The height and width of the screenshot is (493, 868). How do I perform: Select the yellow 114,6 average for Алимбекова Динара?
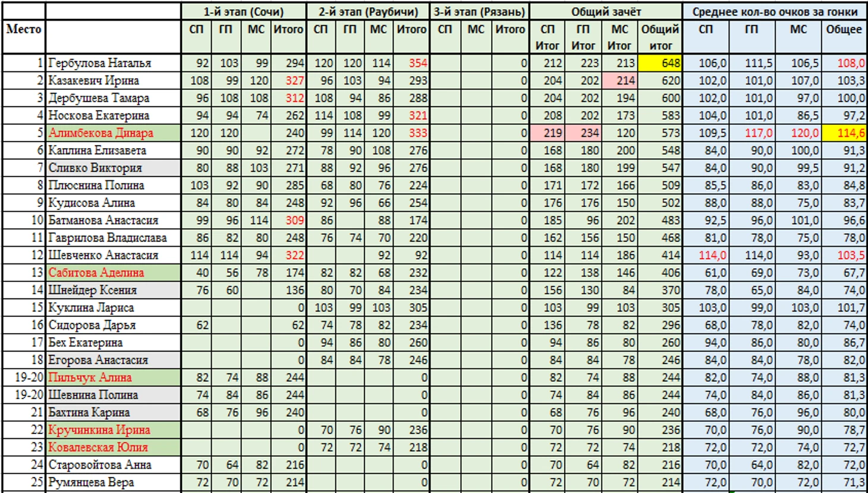[x=844, y=133]
